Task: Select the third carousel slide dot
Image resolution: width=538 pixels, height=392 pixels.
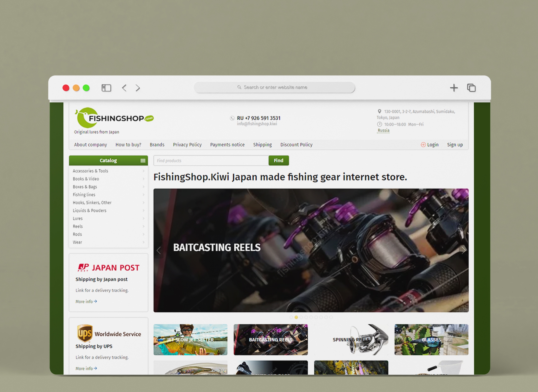Action: 301,317
